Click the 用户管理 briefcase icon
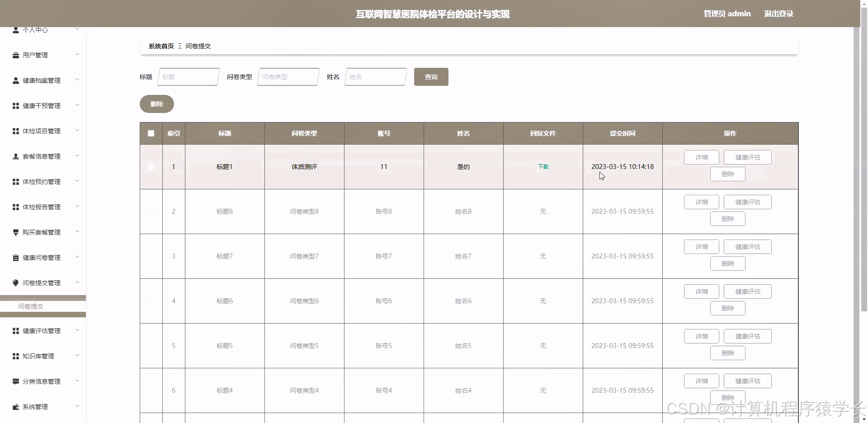 coord(16,55)
